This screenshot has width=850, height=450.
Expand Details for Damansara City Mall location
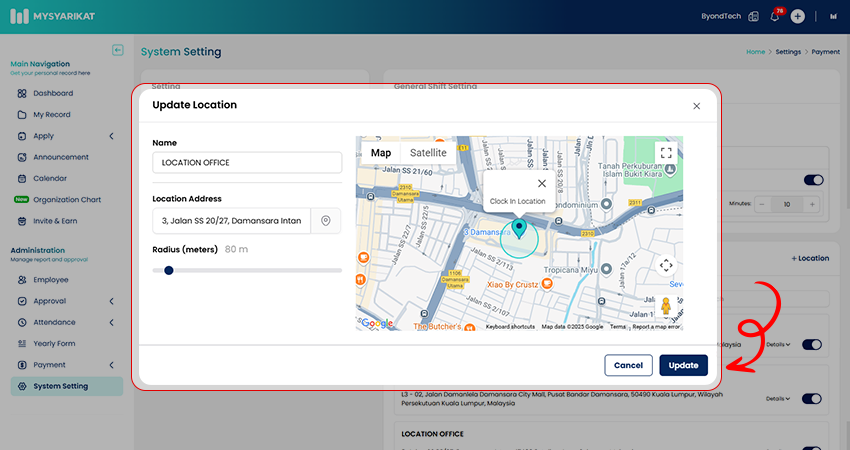(778, 398)
